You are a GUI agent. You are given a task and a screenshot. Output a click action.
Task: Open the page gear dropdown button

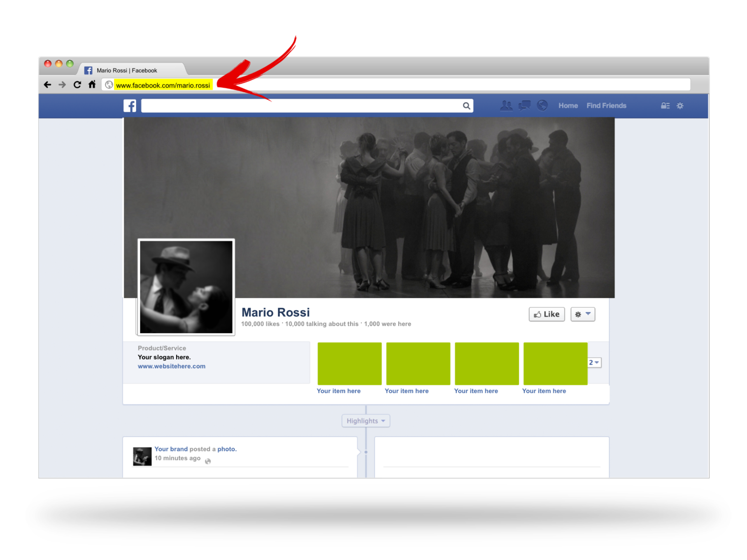(x=583, y=314)
